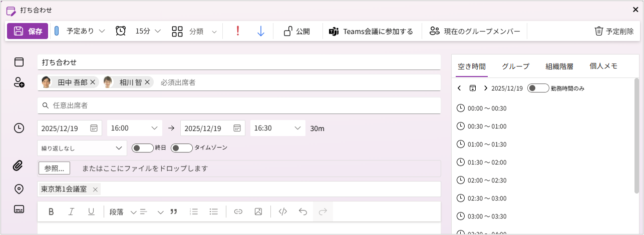644x235 pixels.
Task: Open the 予定あり status dropdown
Action: 80,31
